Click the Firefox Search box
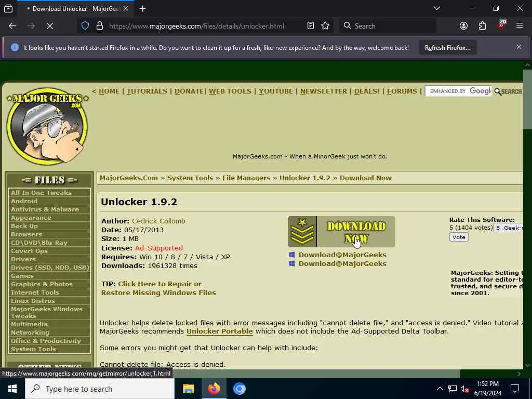 (388, 26)
